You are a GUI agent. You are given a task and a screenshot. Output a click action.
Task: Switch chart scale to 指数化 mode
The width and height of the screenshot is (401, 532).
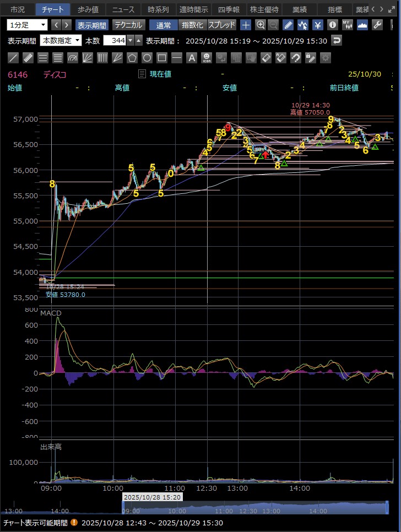(x=193, y=25)
